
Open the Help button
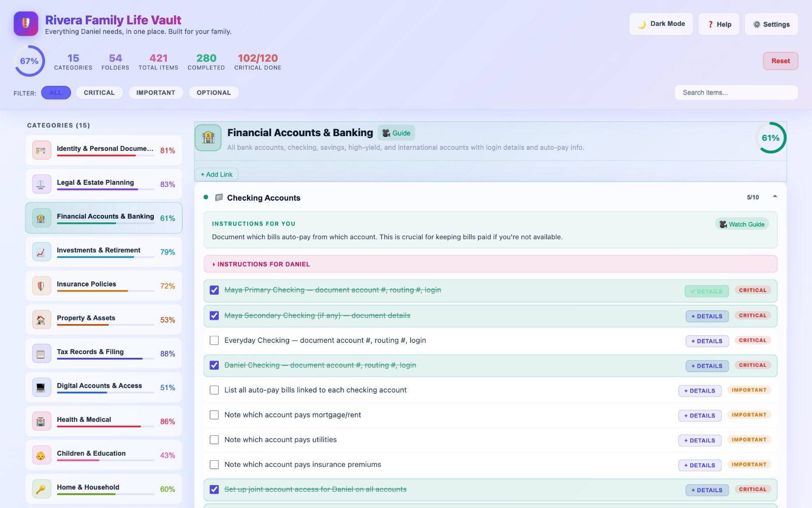coord(719,24)
